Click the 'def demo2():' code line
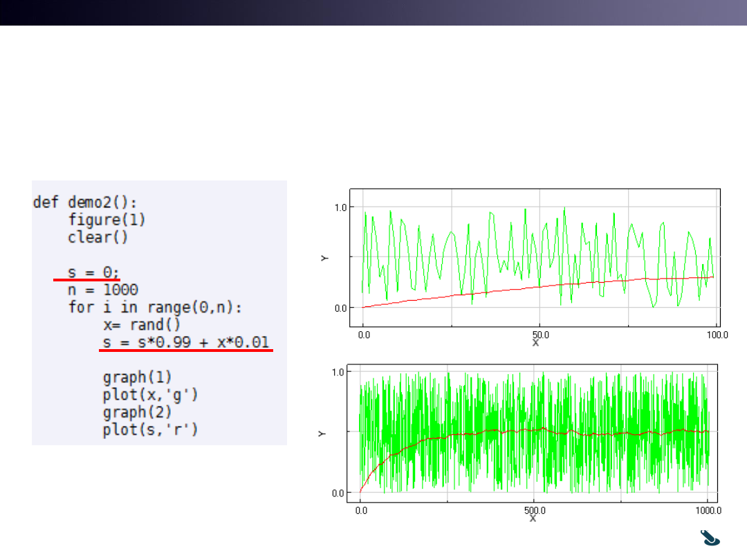747x560 pixels. tap(85, 203)
